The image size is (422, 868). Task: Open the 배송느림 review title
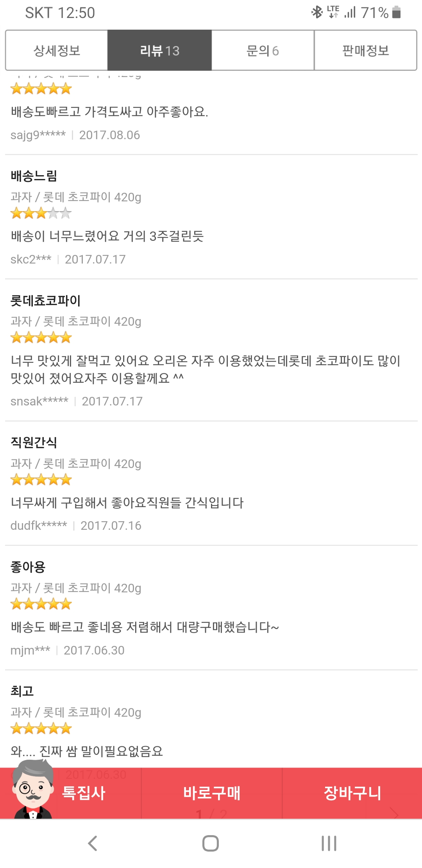34,176
